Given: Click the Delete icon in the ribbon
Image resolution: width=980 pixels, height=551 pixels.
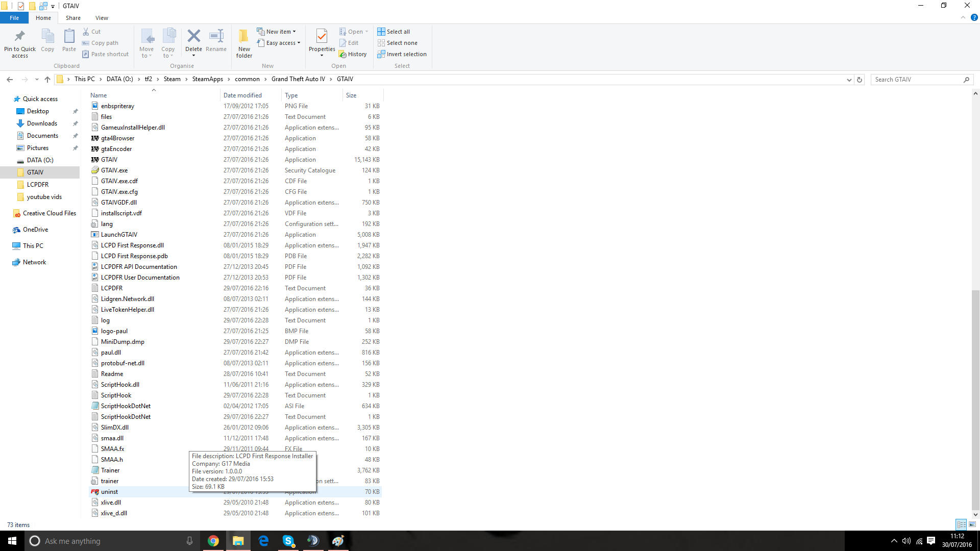Looking at the screenshot, I should click(x=193, y=36).
